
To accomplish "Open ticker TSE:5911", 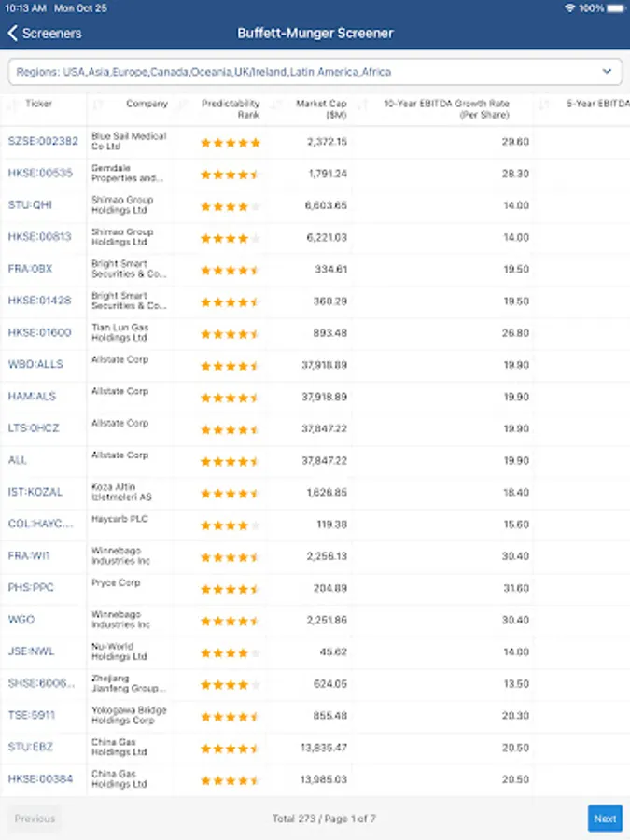I will [31, 715].
